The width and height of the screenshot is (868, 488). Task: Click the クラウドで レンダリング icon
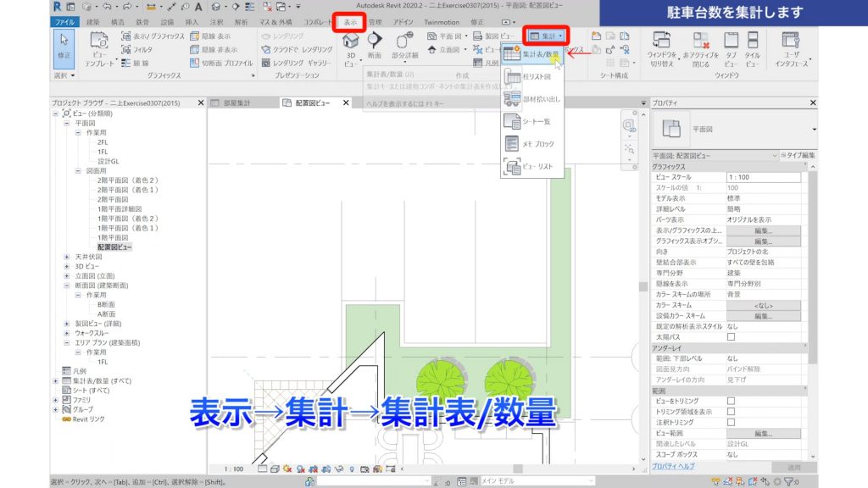pyautogui.click(x=265, y=47)
